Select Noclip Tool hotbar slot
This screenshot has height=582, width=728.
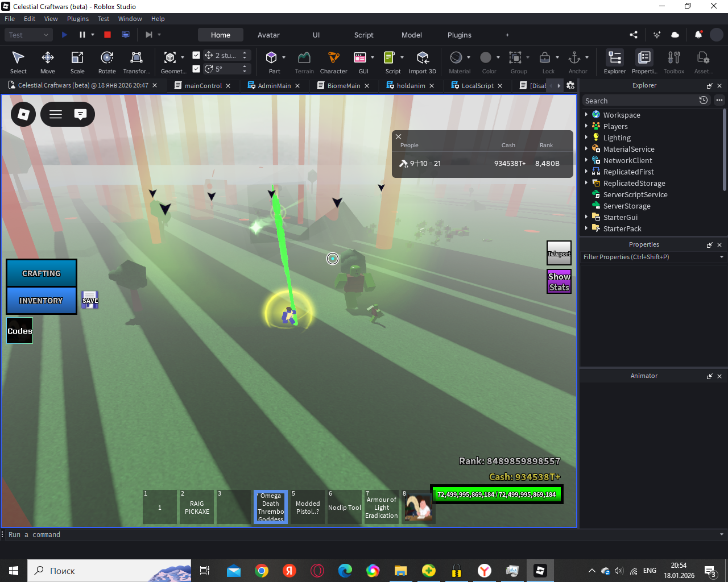[345, 507]
